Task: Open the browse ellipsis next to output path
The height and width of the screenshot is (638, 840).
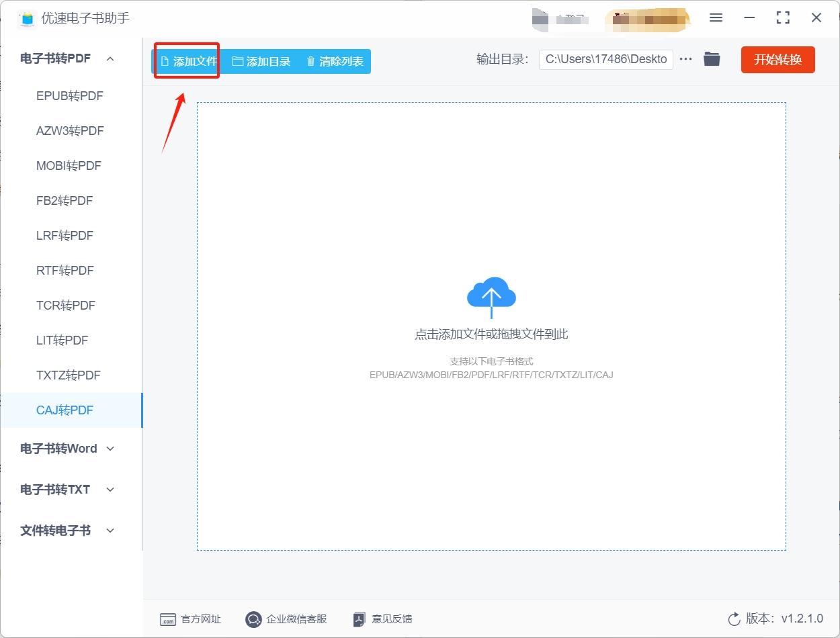Action: point(685,59)
